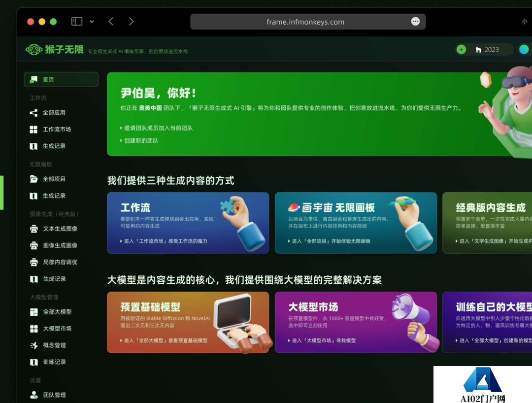Click 邀请团队成员加入当前团队 link

[x=157, y=128]
